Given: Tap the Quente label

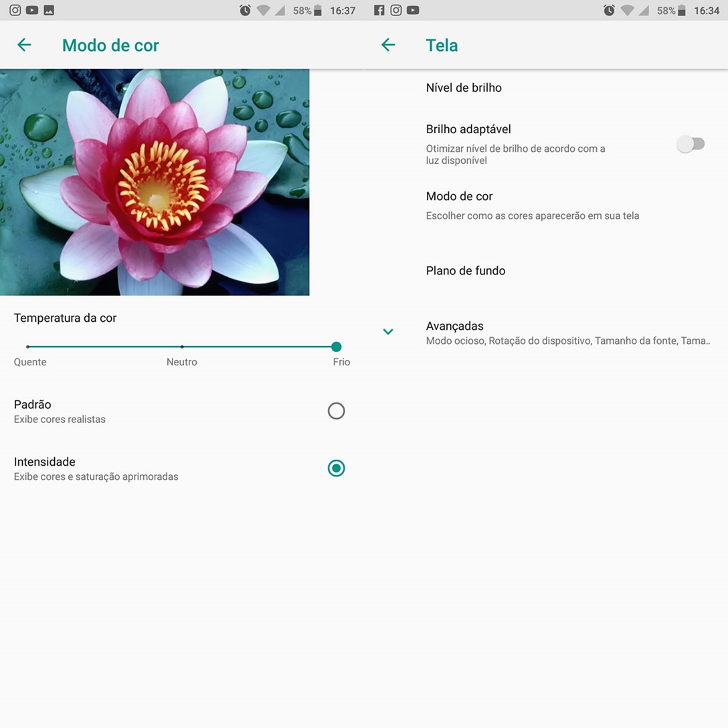Looking at the screenshot, I should (30, 362).
